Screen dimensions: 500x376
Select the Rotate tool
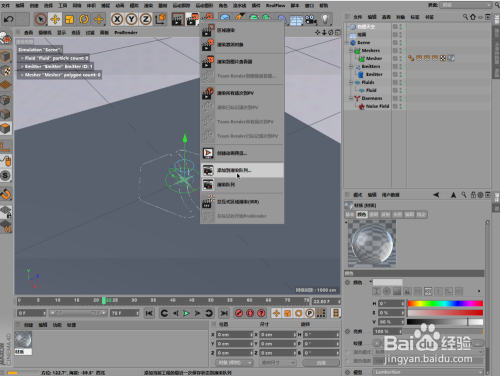(84, 19)
